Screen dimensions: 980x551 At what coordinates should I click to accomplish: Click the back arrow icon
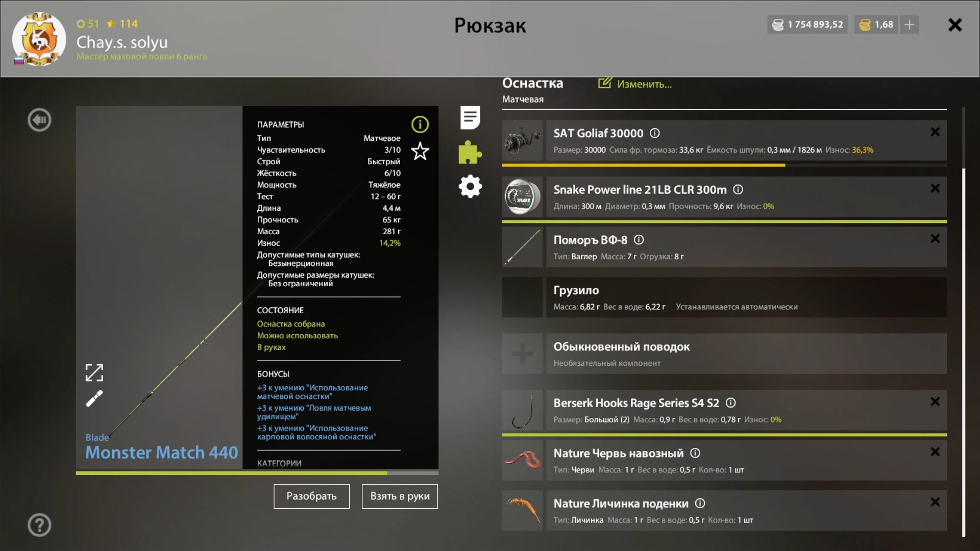pos(39,120)
